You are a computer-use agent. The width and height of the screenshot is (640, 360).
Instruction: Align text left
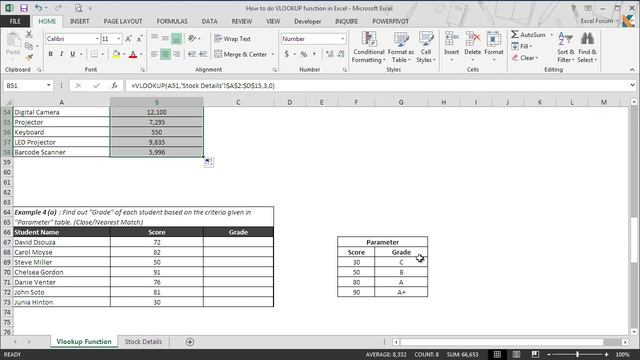(154, 54)
